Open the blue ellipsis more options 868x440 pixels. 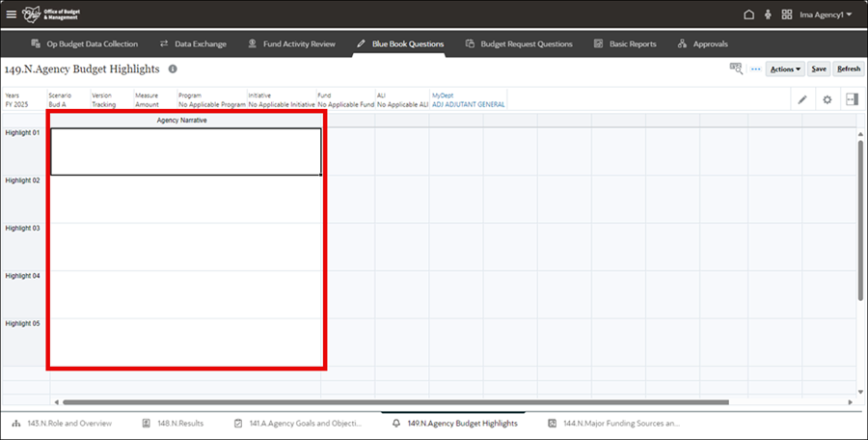pos(756,69)
